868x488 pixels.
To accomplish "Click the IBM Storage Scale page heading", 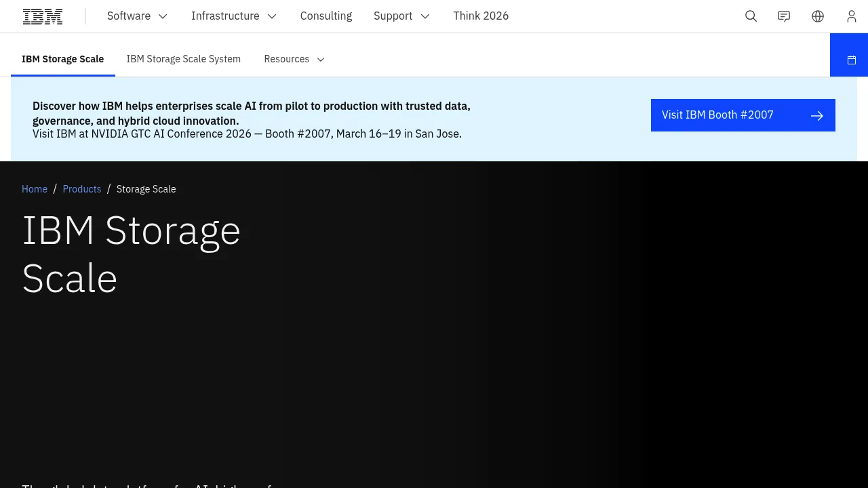I will pyautogui.click(x=132, y=254).
